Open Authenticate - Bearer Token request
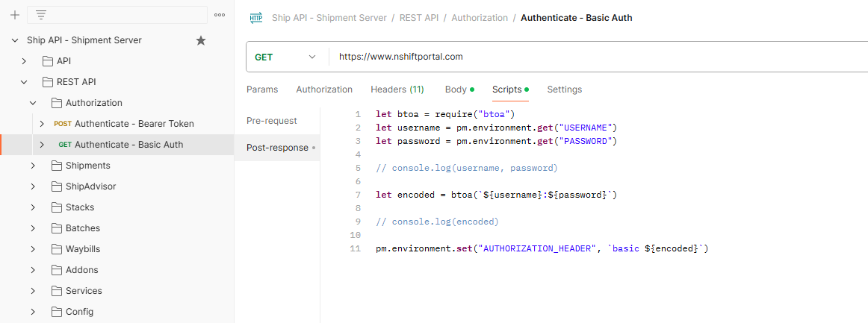This screenshot has height=323, width=868. [134, 124]
